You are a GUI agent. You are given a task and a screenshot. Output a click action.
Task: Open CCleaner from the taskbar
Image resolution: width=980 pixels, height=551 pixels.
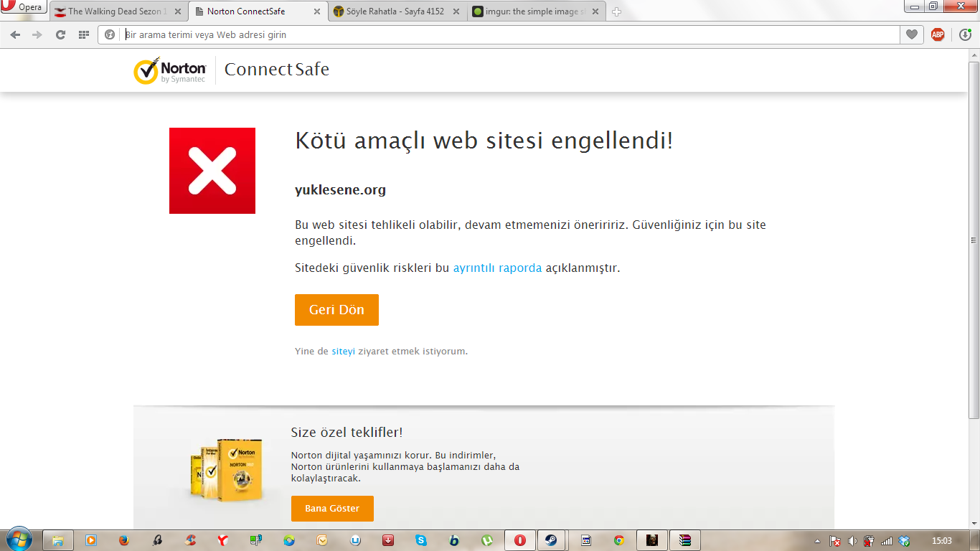pyautogui.click(x=190, y=540)
